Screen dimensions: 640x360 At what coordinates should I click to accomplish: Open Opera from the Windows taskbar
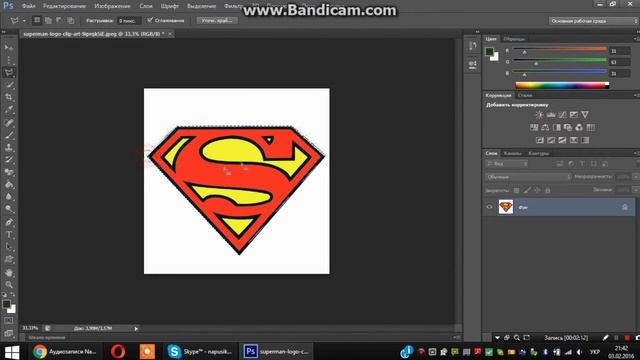click(x=118, y=351)
